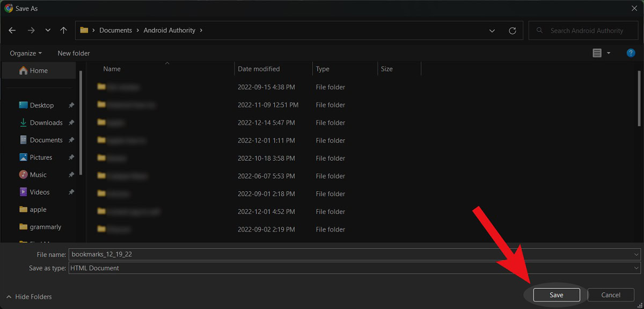Click the File name text field
644x309 pixels.
click(x=349, y=254)
